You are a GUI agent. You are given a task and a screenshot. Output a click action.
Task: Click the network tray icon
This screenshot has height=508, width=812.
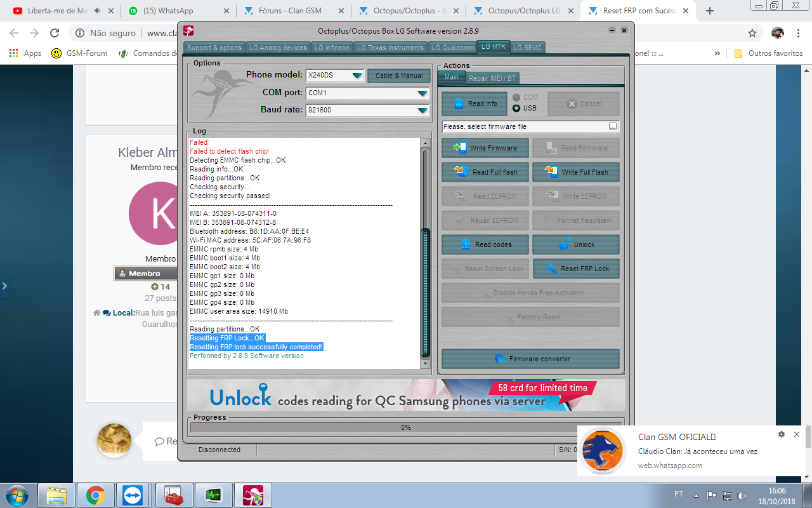click(727, 495)
